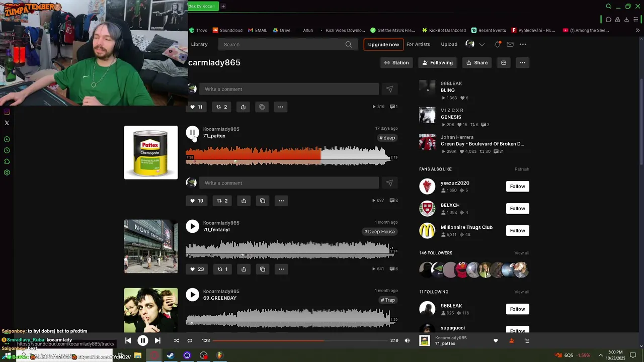Skip to next track in player

pyautogui.click(x=157, y=340)
